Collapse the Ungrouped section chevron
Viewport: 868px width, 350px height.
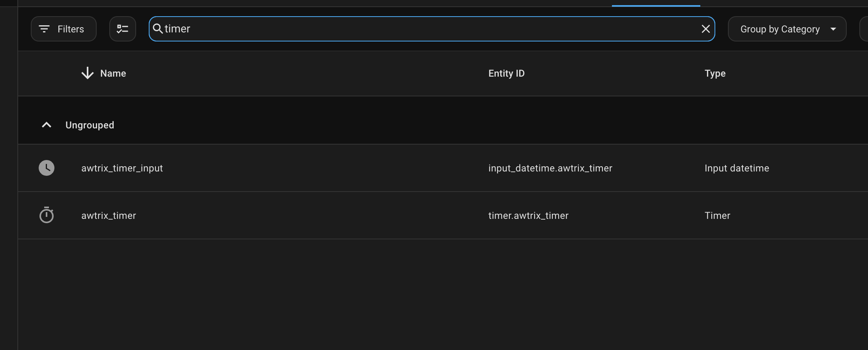click(47, 125)
